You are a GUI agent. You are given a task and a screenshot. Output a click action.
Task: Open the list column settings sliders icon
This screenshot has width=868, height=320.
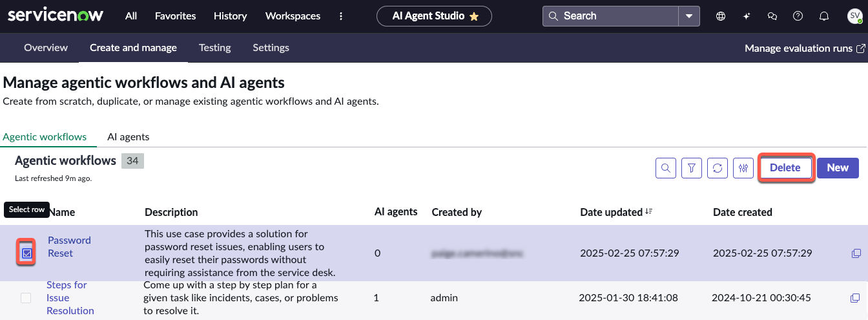point(743,168)
